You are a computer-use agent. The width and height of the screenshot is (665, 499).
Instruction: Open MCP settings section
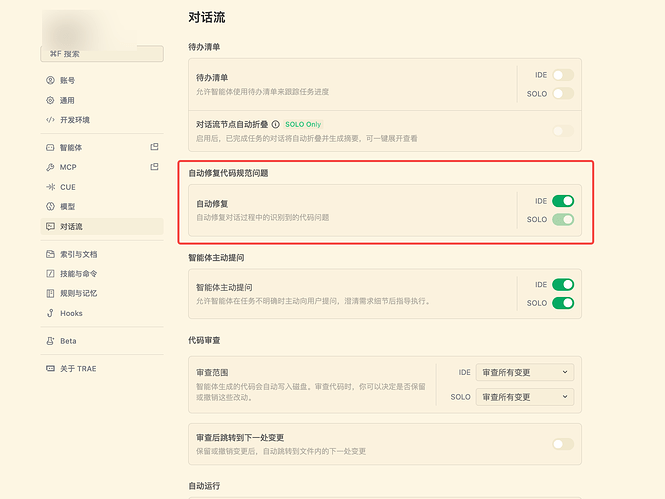coord(102,167)
